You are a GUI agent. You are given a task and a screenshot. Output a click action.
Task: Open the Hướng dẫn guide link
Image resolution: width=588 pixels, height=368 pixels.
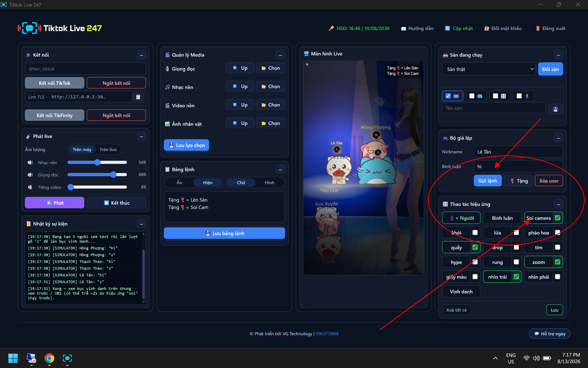coord(417,28)
